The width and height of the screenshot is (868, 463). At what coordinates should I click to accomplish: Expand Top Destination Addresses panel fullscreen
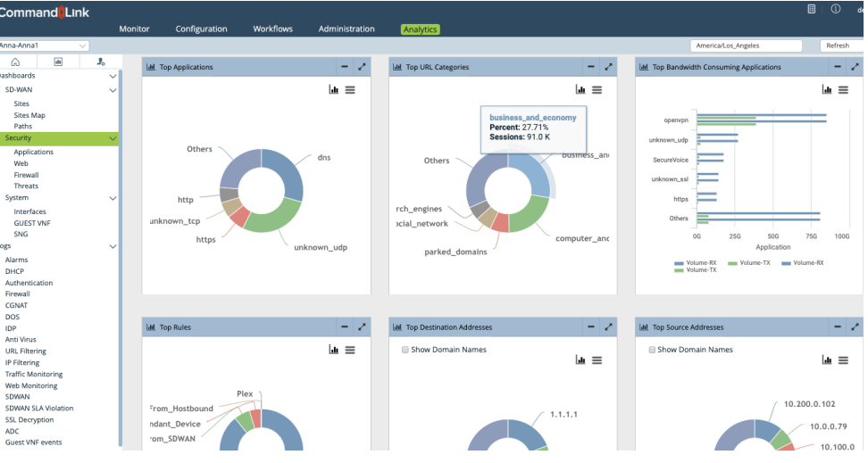tap(608, 327)
